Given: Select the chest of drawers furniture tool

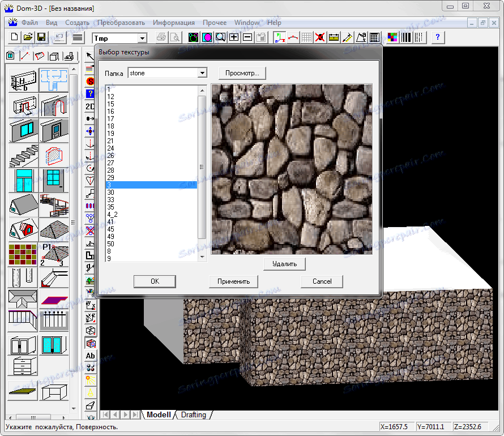Looking at the screenshot, I should pos(23,366).
